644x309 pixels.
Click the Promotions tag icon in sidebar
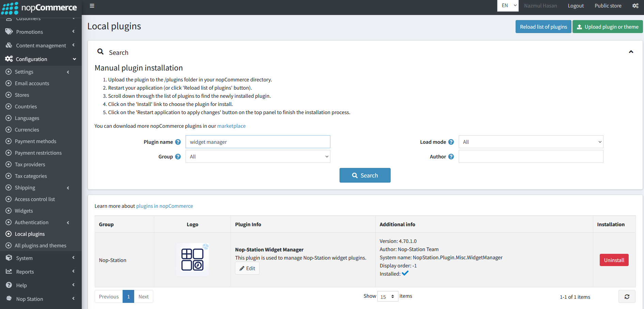pyautogui.click(x=9, y=32)
